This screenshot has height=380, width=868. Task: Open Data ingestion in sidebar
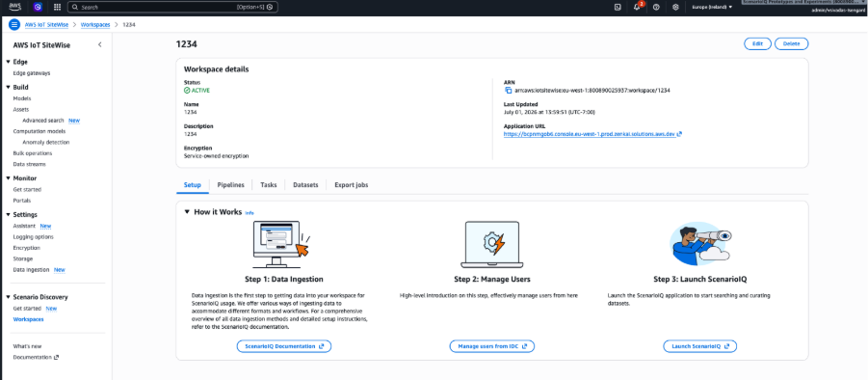pyautogui.click(x=31, y=270)
